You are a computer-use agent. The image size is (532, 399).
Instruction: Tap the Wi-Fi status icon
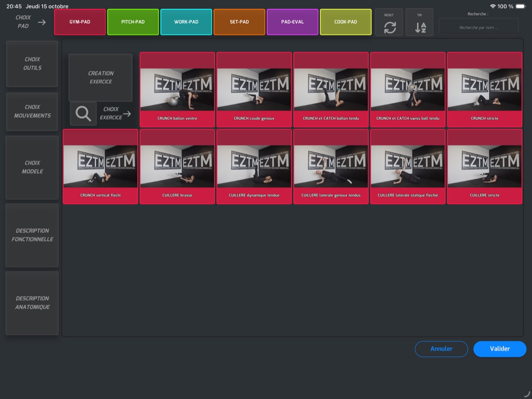click(493, 6)
